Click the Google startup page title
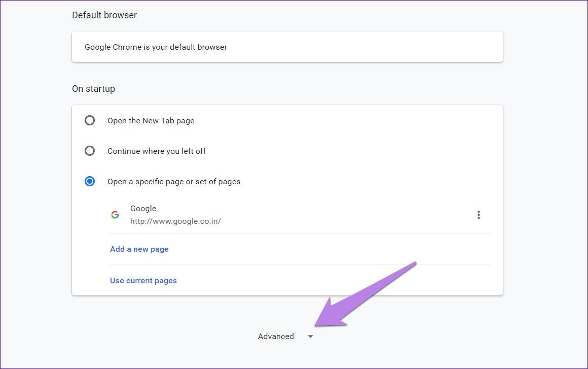The height and width of the screenshot is (369, 588). [143, 209]
